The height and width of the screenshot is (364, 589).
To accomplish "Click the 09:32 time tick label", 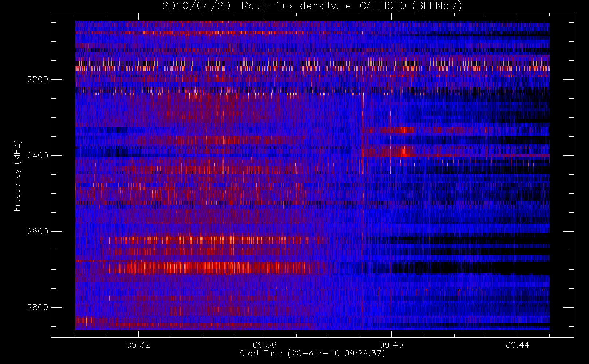I will click(x=138, y=345).
